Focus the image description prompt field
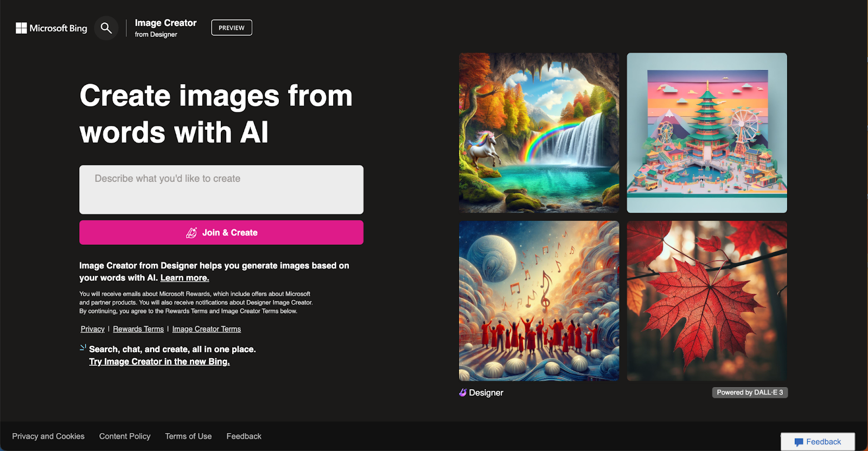 [221, 189]
